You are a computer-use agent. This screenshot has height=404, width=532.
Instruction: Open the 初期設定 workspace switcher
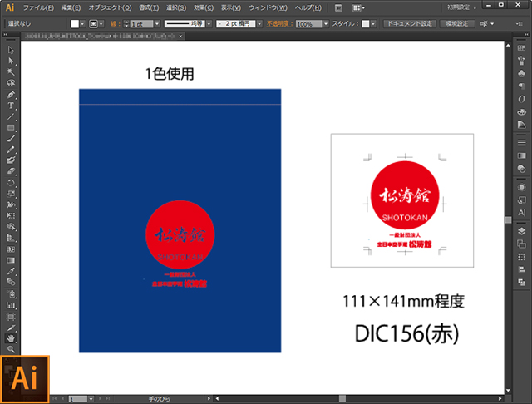[461, 7]
